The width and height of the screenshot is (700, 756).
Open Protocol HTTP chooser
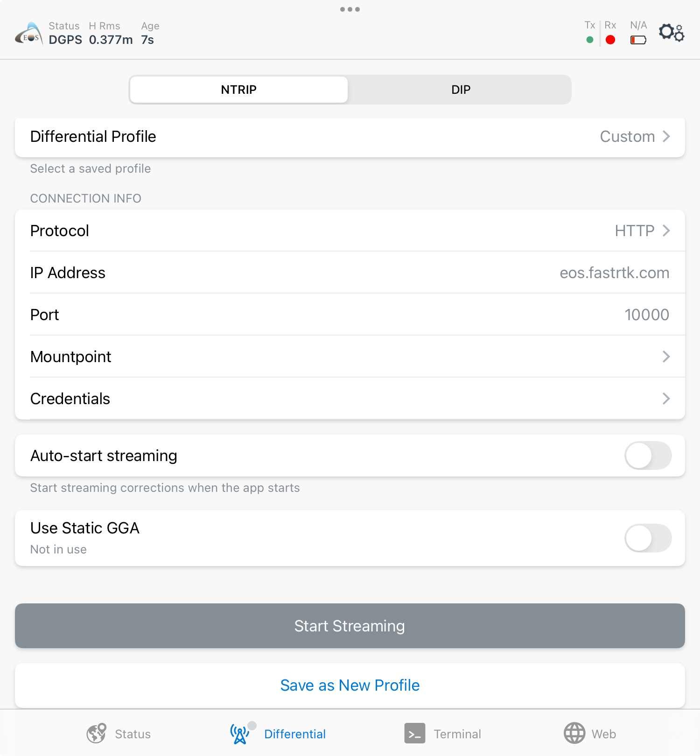pos(350,231)
